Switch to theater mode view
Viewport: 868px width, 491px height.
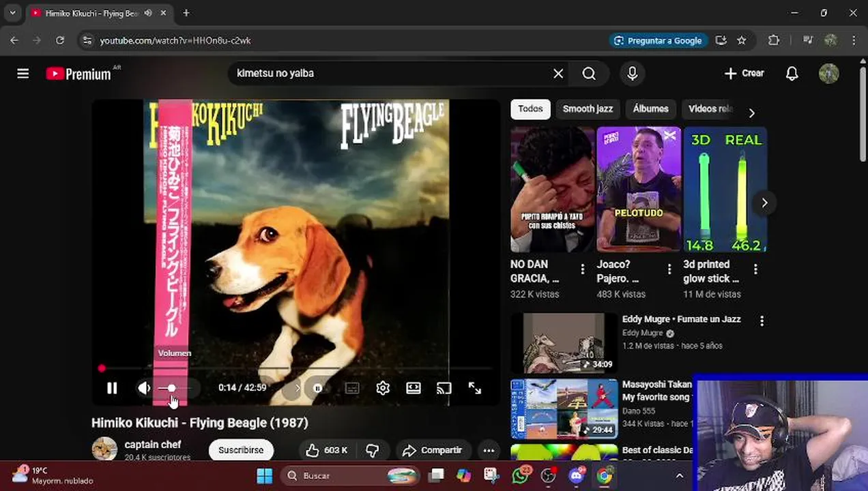[414, 388]
